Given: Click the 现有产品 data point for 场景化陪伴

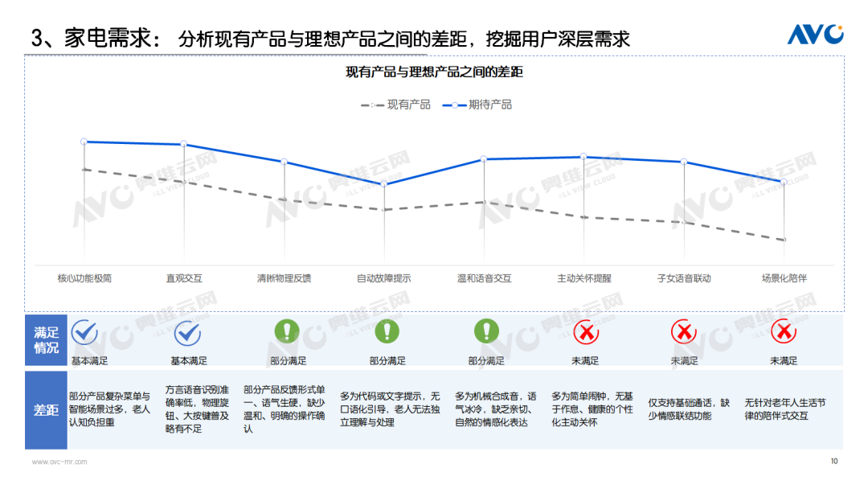Looking at the screenshot, I should tap(784, 240).
